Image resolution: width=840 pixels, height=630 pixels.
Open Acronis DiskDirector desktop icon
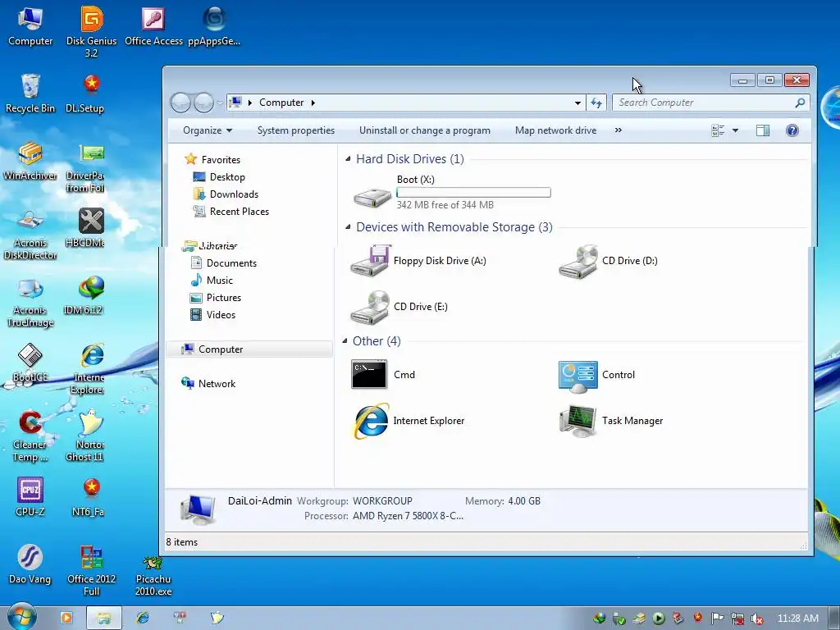point(30,234)
